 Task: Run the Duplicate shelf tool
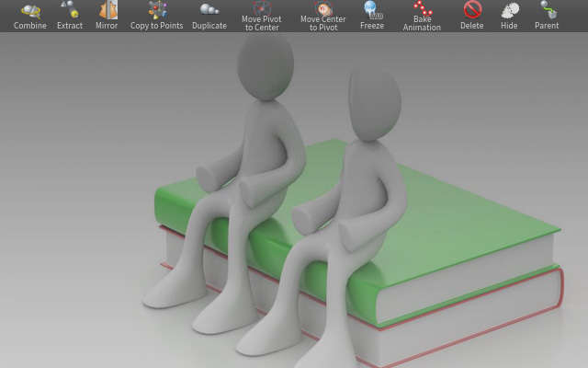pos(209,16)
